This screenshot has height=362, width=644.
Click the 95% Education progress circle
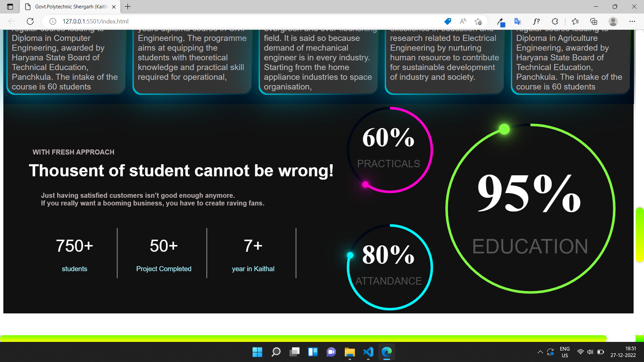[x=530, y=208]
